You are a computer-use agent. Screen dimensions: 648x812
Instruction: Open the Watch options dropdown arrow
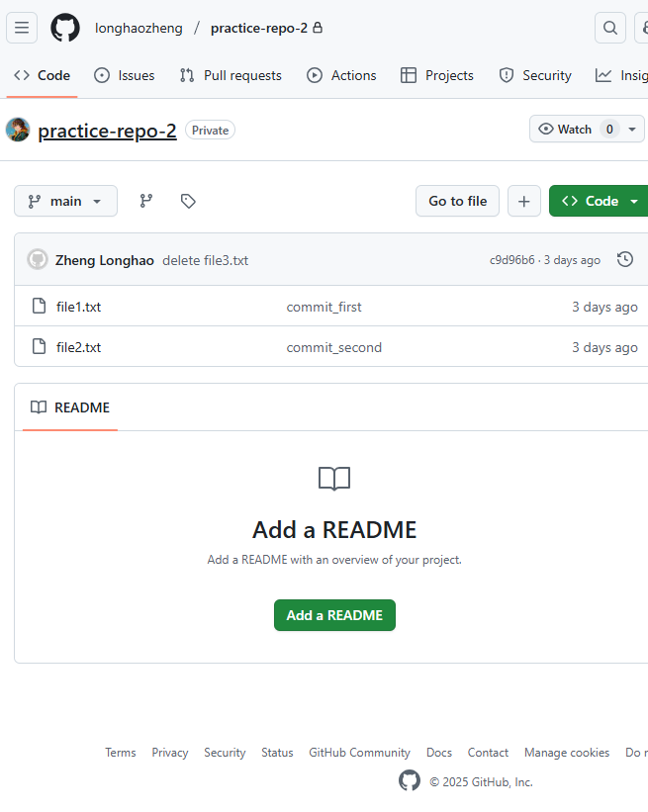[632, 129]
